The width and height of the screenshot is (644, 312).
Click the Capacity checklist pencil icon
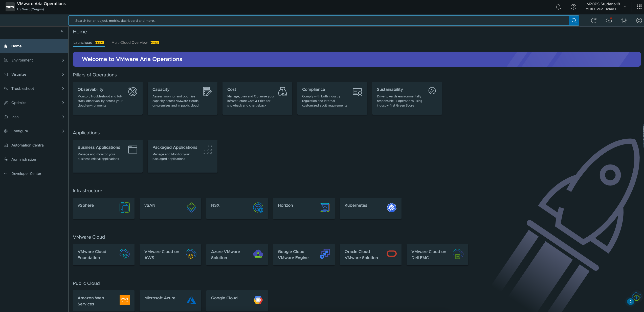coord(207,91)
